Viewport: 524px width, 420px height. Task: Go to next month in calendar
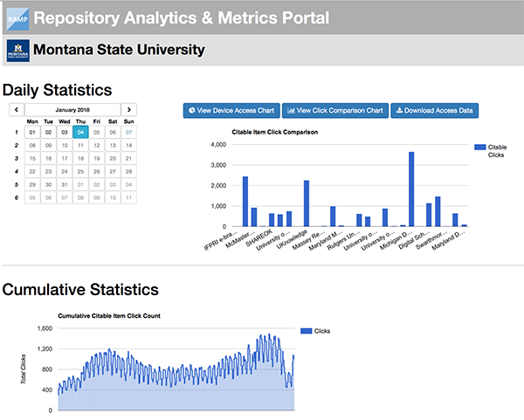click(129, 109)
